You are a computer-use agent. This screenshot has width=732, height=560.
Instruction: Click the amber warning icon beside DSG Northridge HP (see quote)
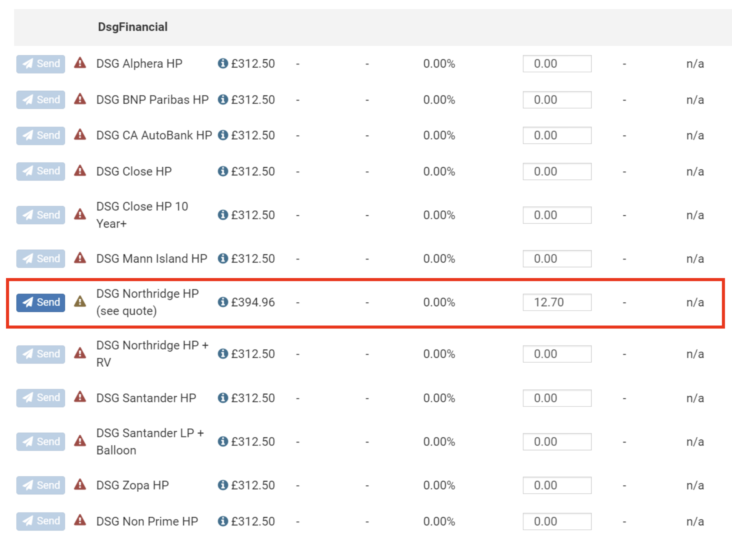[80, 302]
